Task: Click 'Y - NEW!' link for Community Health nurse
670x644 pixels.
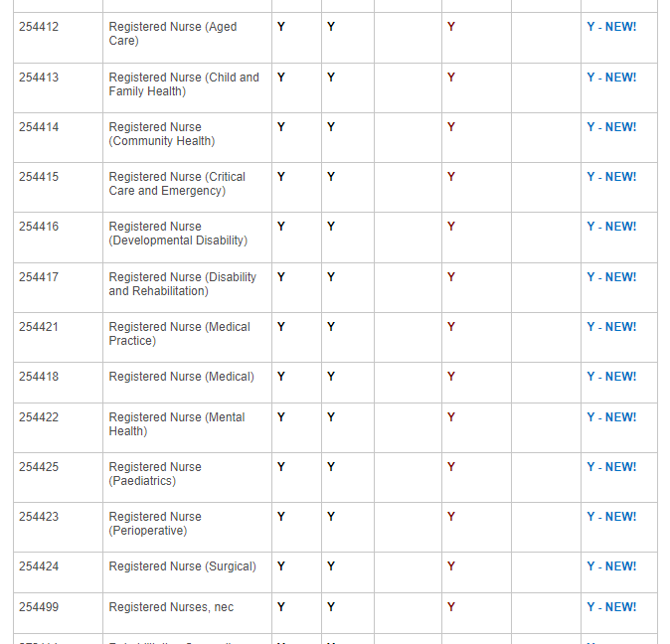Action: point(610,127)
